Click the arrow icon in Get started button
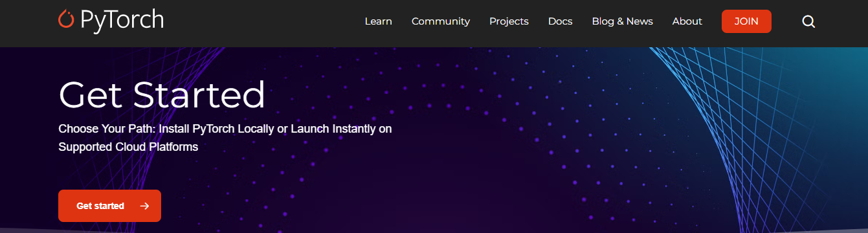This screenshot has height=233, width=868. click(144, 206)
